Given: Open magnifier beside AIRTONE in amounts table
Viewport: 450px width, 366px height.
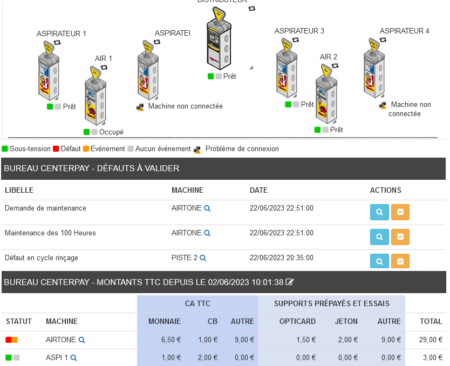Looking at the screenshot, I should [x=82, y=340].
